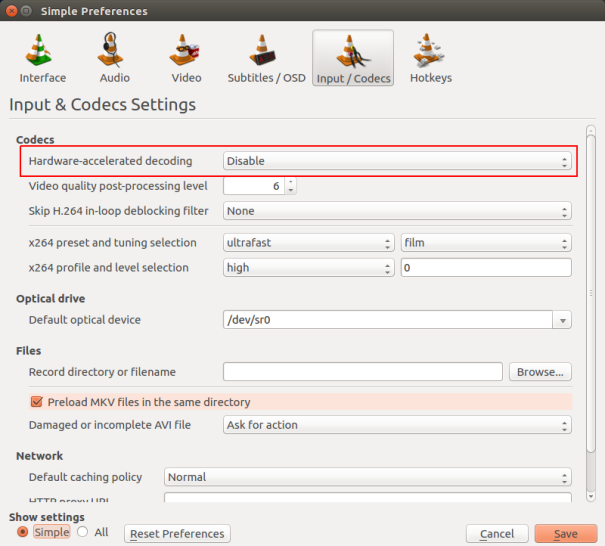Open the Subtitles / OSD cone icon
605x546 pixels.
[x=262, y=49]
